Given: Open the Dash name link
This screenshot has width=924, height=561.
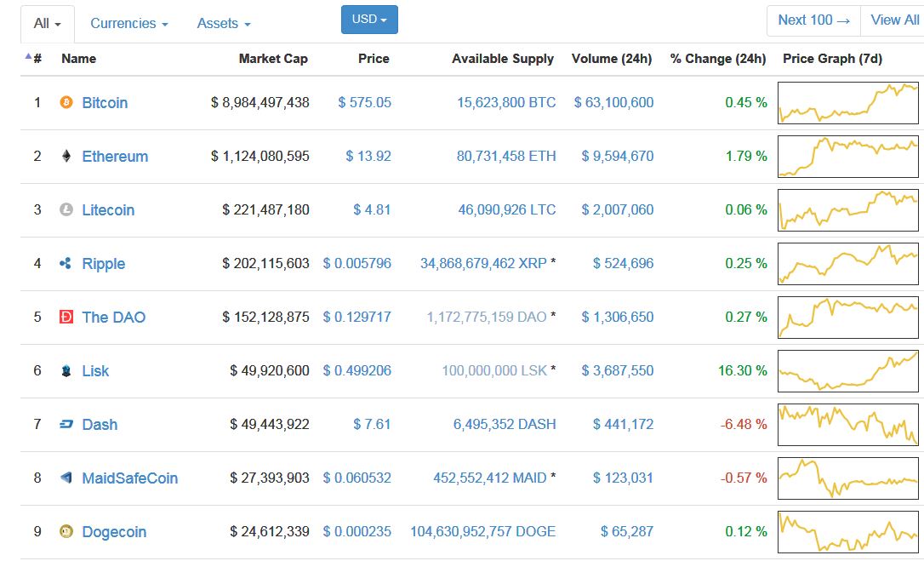Looking at the screenshot, I should (x=100, y=425).
